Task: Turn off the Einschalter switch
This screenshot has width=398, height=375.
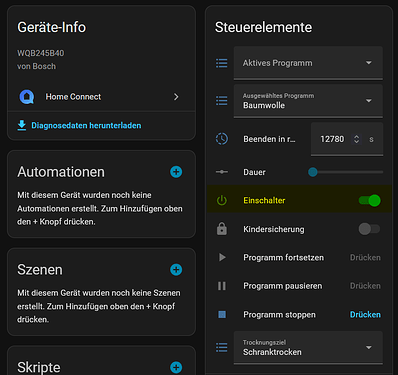Action: (369, 200)
